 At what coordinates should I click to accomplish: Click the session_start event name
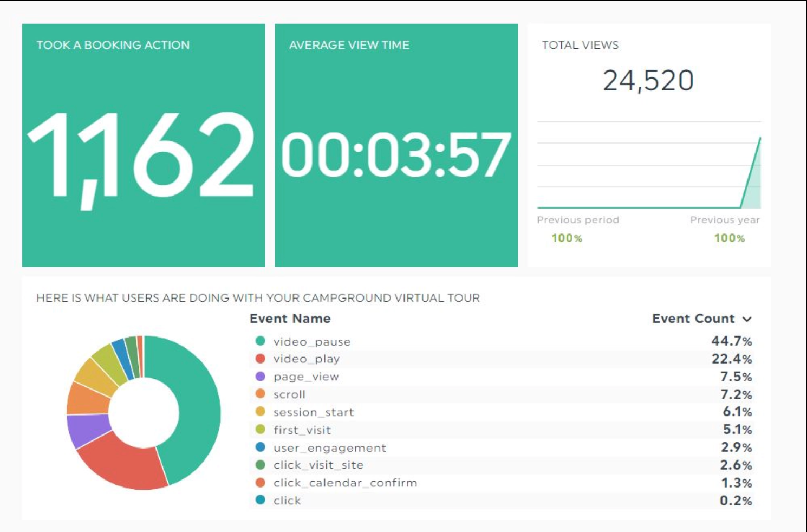click(x=314, y=412)
